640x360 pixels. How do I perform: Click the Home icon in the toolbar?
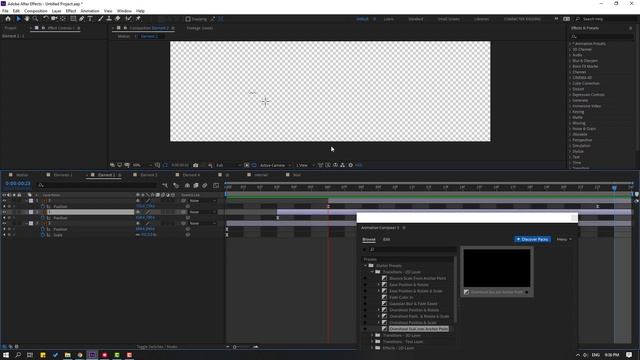(8, 19)
